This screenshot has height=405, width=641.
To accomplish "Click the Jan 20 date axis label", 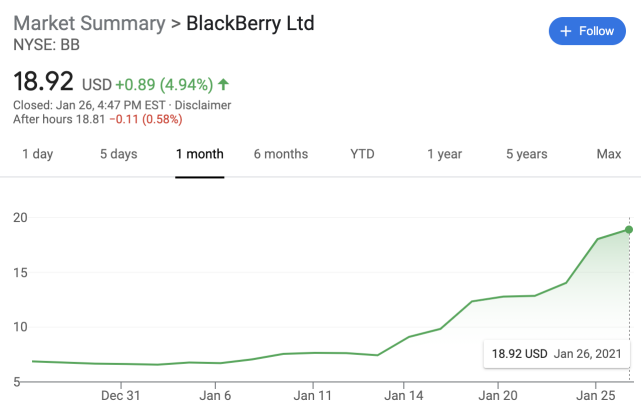I will (x=499, y=395).
